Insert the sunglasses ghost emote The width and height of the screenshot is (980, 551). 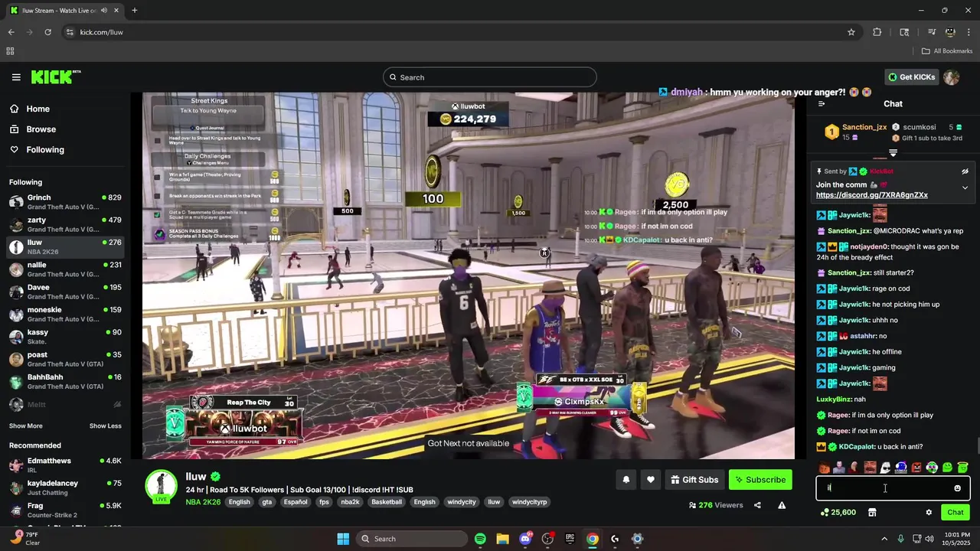coord(885,468)
